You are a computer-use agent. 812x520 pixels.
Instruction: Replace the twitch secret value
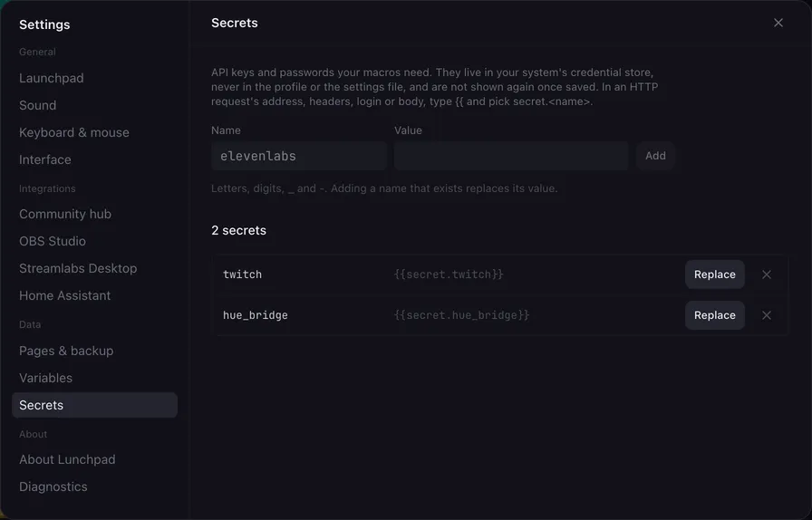click(715, 274)
